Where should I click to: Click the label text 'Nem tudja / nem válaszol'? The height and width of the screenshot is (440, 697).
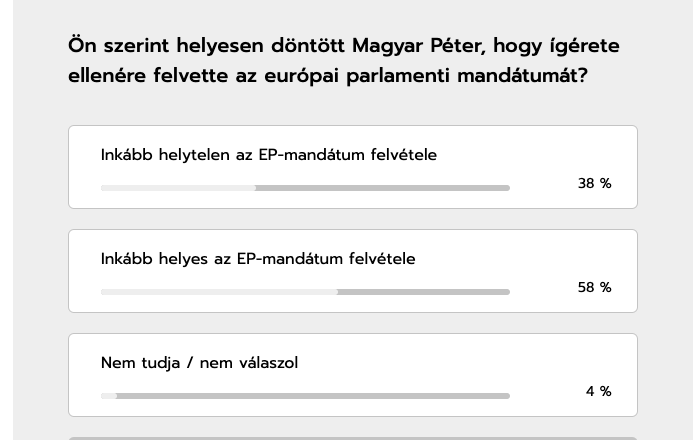point(199,363)
